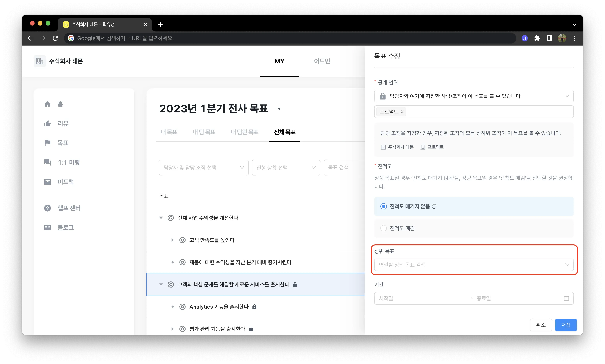Select the 내 팀원 목표 tab
605x364 pixels.
click(x=245, y=132)
